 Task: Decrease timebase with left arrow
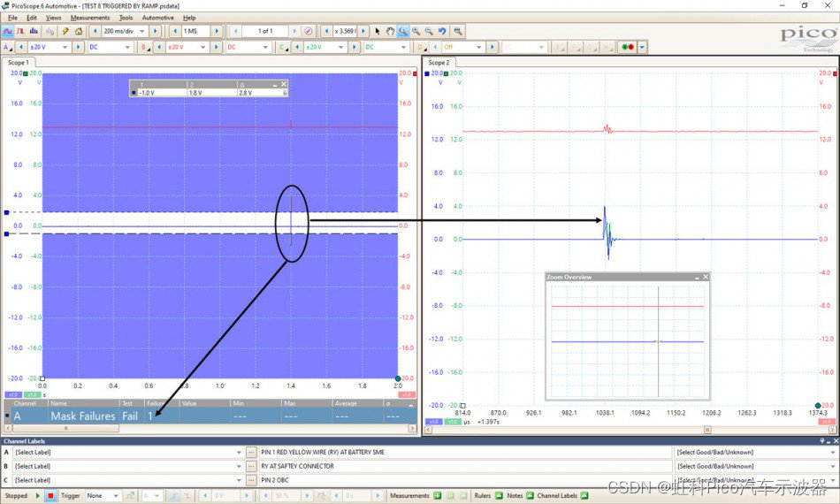pos(95,32)
